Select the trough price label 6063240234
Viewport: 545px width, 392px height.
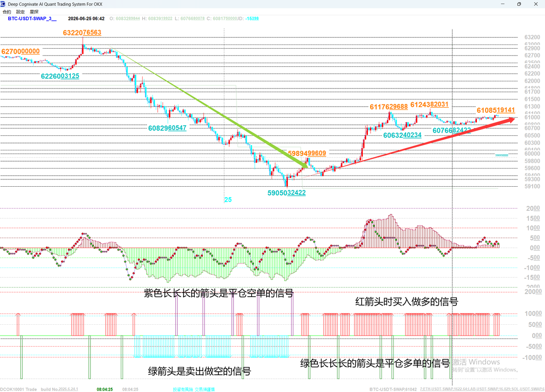point(402,135)
